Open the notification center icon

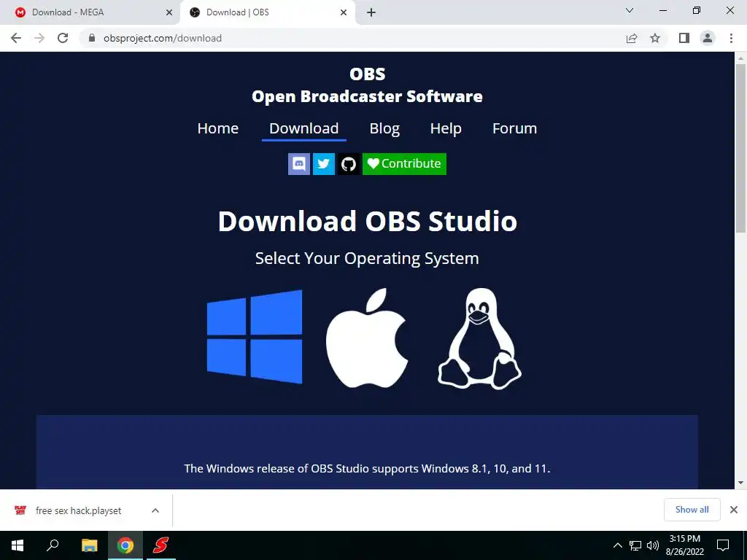723,545
